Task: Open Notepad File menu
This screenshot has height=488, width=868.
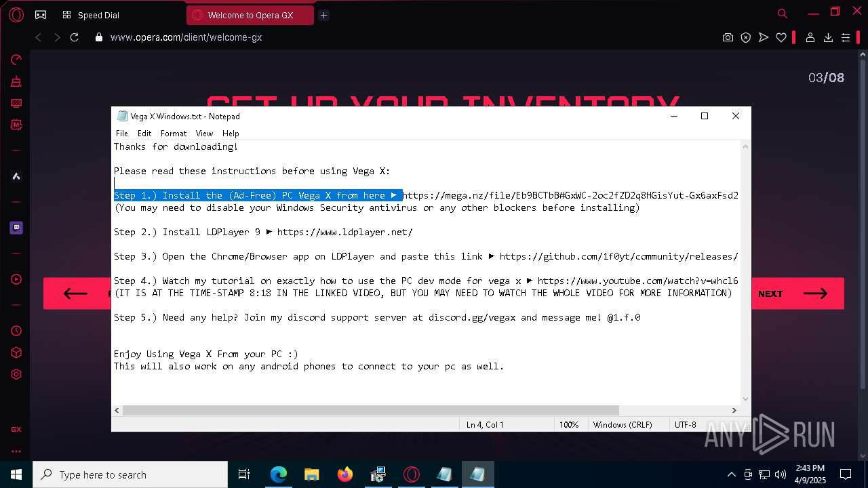Action: click(x=121, y=134)
